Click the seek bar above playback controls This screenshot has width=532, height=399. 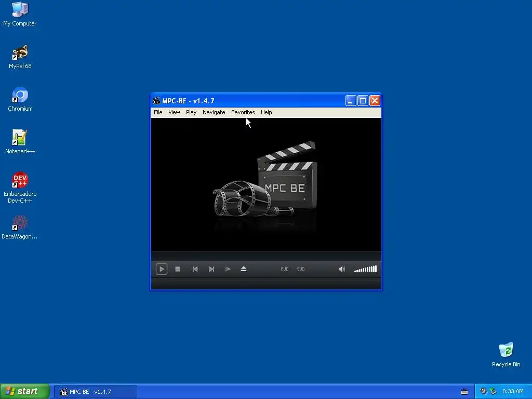[x=266, y=256]
